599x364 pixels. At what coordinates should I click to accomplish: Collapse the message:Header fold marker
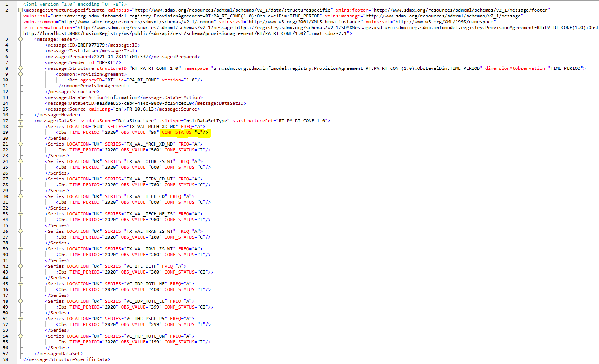click(x=20, y=39)
